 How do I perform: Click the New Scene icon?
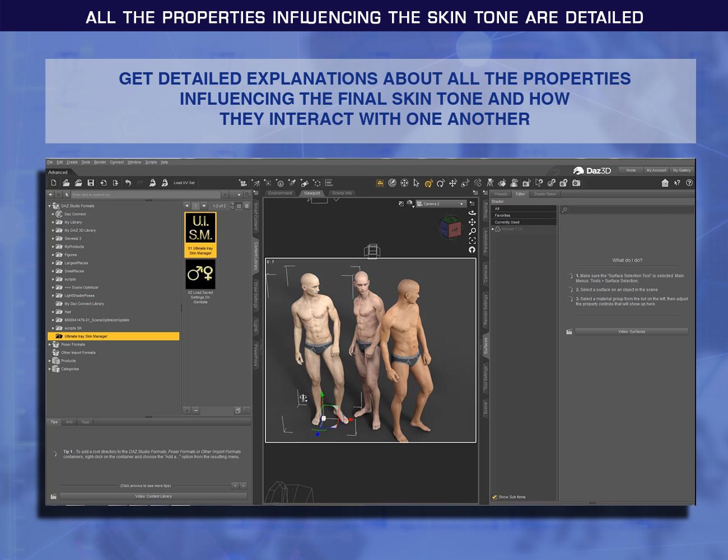point(54,183)
